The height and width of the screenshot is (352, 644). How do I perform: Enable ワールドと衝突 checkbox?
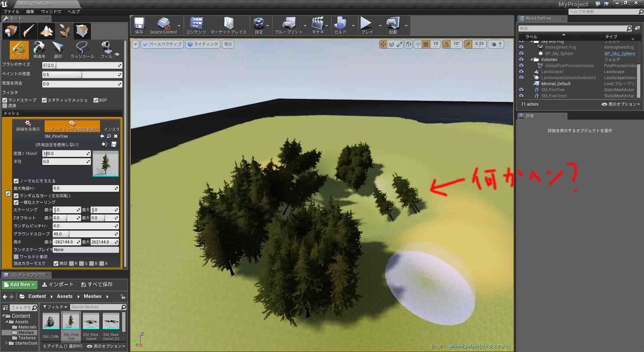tap(16, 257)
